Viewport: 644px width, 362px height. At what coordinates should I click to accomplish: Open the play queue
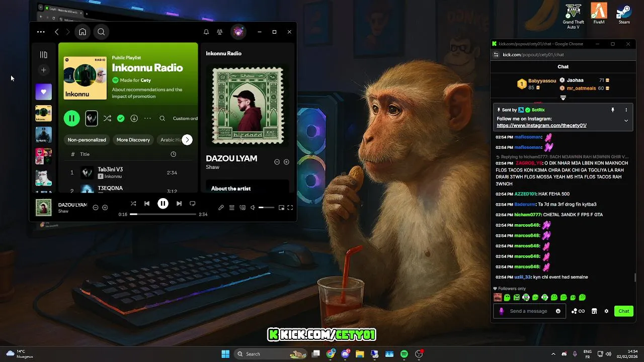[x=232, y=208]
